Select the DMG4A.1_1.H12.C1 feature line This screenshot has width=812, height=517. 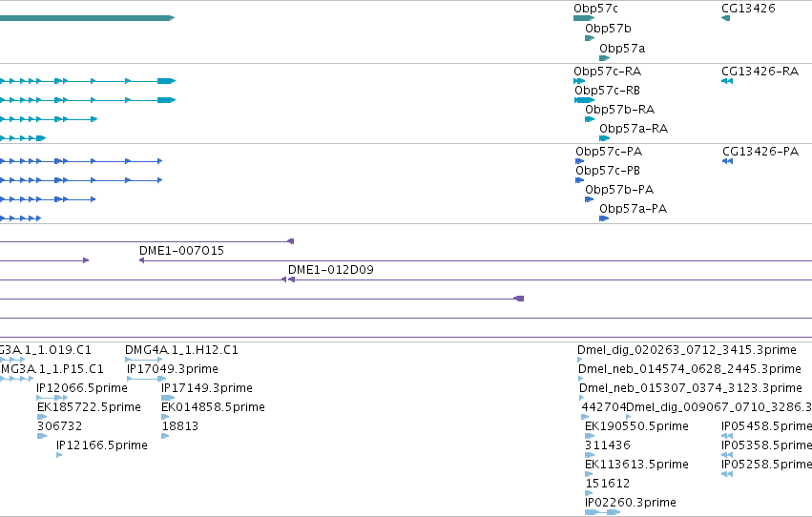(x=144, y=360)
